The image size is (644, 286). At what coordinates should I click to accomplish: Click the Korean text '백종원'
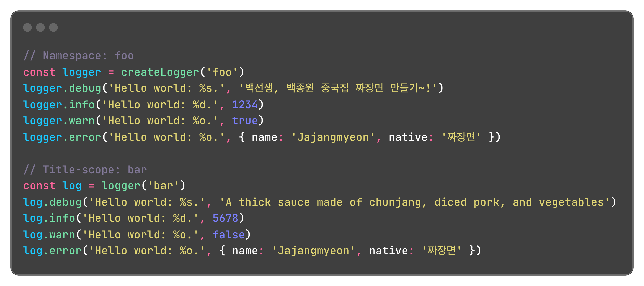[300, 88]
